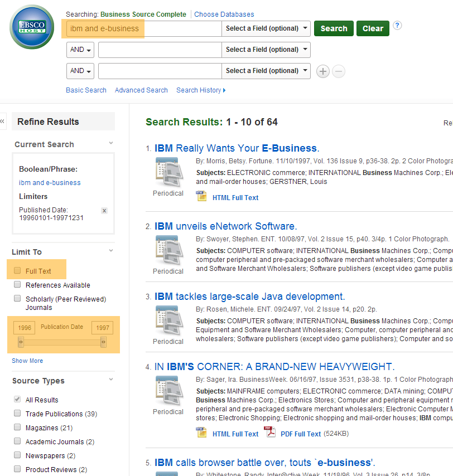Click HTML Full Text icon under result 4

coord(201,433)
